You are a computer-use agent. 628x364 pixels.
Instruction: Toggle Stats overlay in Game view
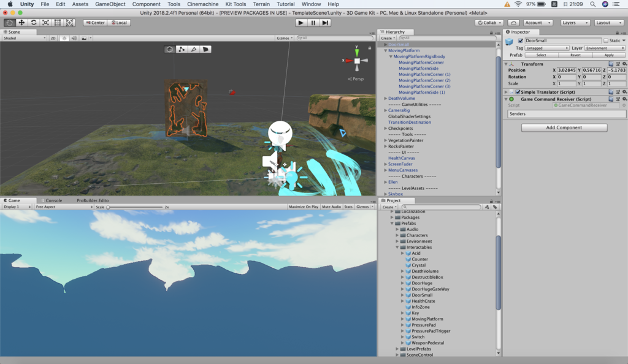pos(348,207)
